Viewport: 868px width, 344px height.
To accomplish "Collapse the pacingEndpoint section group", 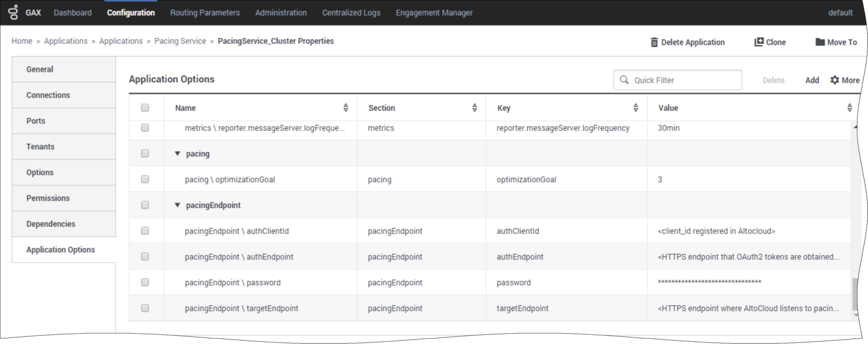I will coord(177,205).
